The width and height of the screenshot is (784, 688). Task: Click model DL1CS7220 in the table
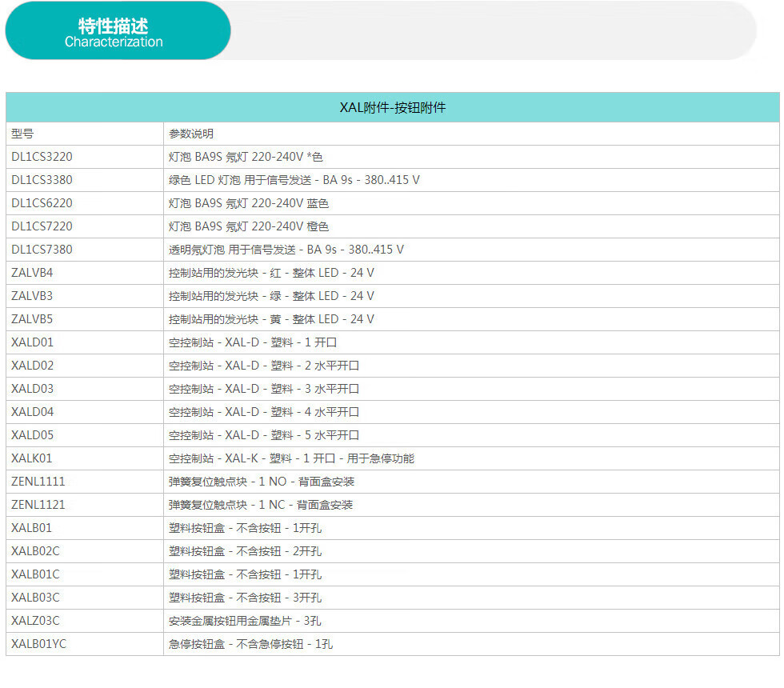(42, 226)
